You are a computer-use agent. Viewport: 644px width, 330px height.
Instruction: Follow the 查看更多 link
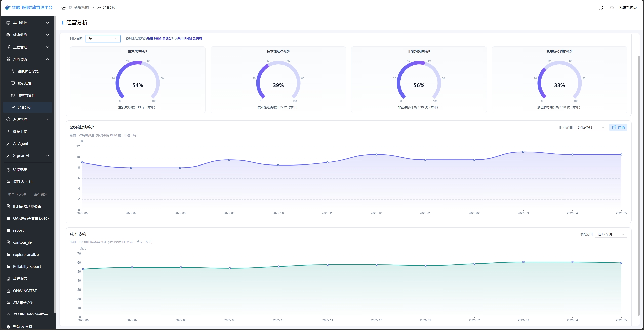click(x=41, y=194)
